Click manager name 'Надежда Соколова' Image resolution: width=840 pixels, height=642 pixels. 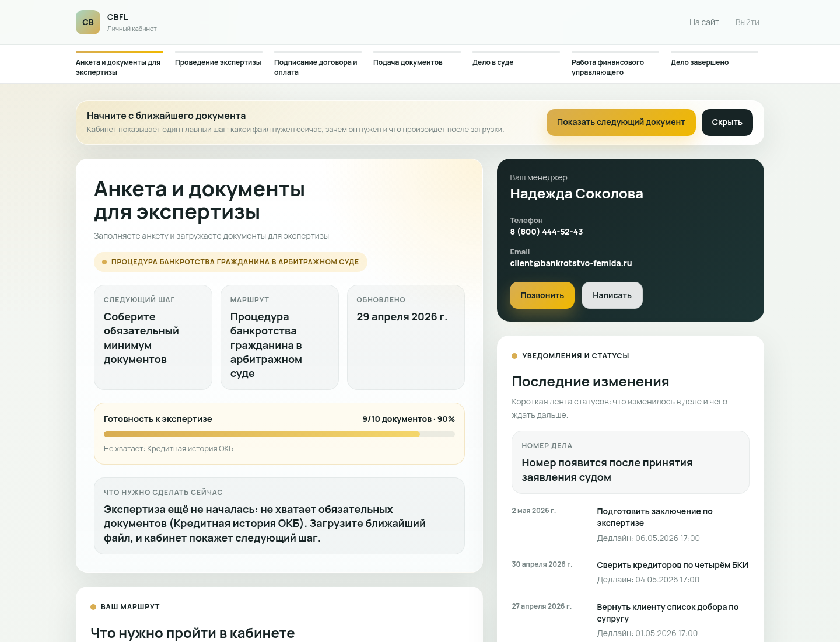[x=576, y=194]
